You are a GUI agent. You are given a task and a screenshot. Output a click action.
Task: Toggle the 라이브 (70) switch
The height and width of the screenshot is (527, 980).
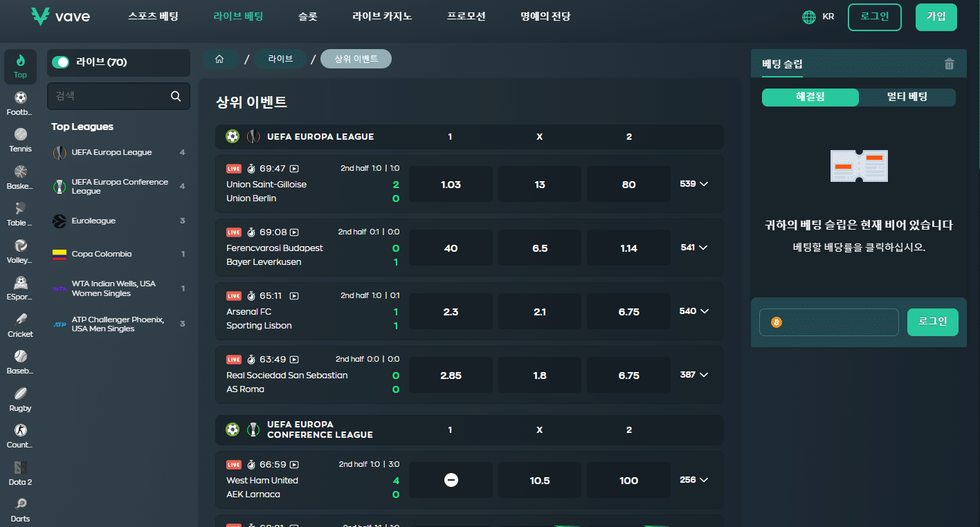[x=61, y=62]
